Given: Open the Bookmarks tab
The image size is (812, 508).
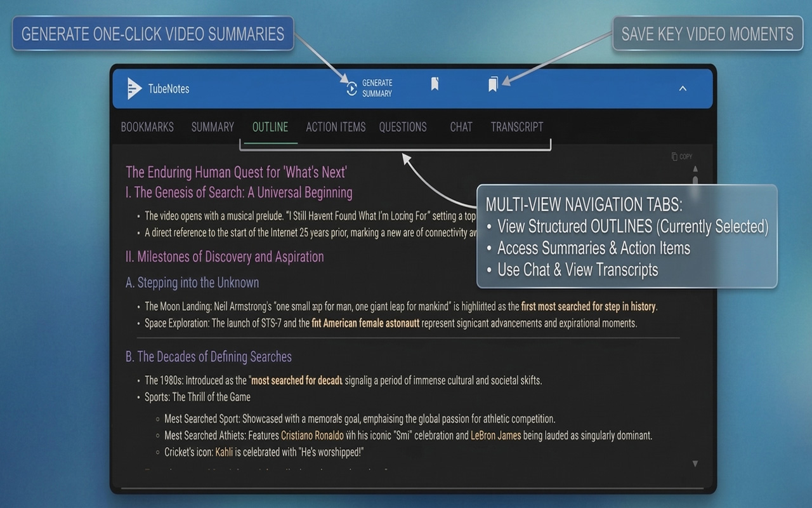Looking at the screenshot, I should 147,127.
